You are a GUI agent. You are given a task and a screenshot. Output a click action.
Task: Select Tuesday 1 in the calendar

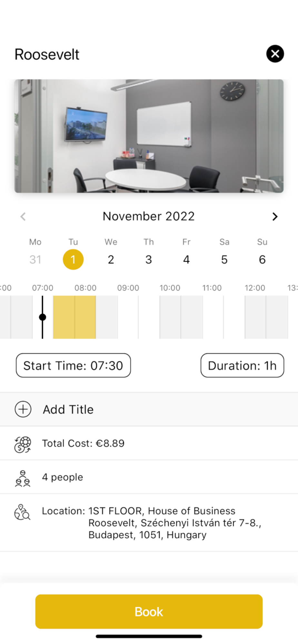73,260
